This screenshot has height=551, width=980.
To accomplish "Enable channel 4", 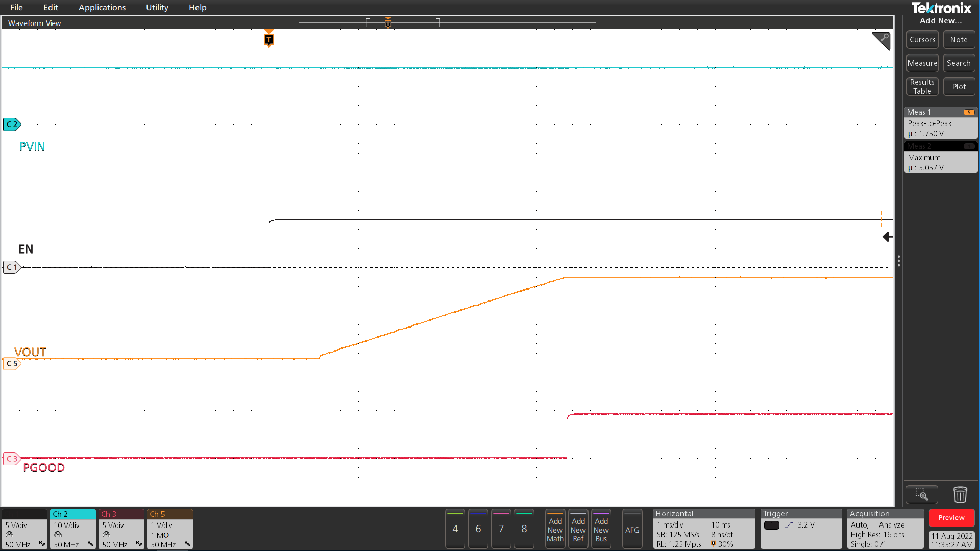I will (x=455, y=529).
